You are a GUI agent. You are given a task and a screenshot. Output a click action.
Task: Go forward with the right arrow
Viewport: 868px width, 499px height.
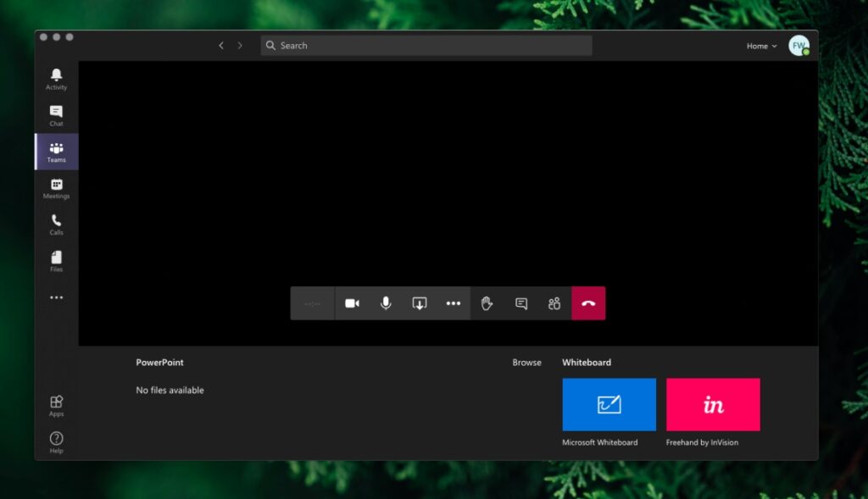click(x=240, y=46)
